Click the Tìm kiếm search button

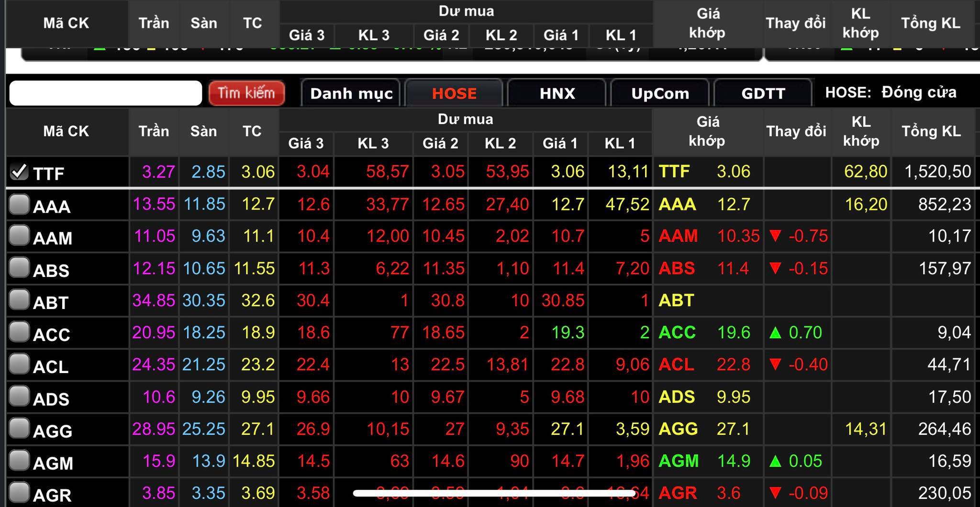246,93
